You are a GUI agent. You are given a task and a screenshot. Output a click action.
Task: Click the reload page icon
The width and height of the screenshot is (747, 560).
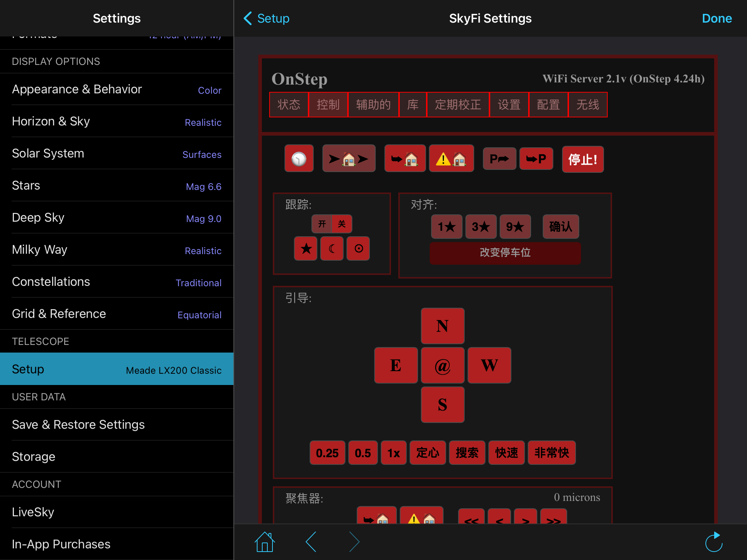714,542
